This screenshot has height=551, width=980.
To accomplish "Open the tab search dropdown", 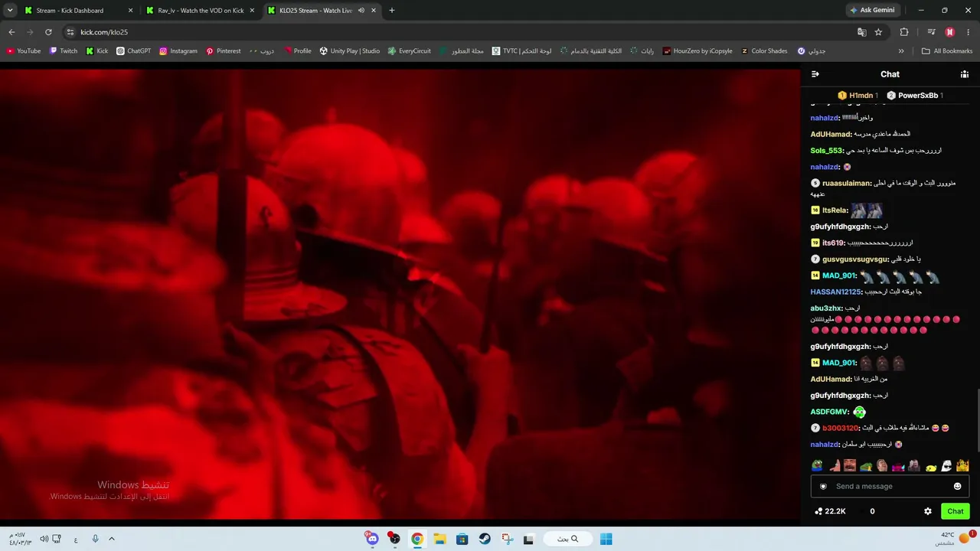I will (10, 10).
